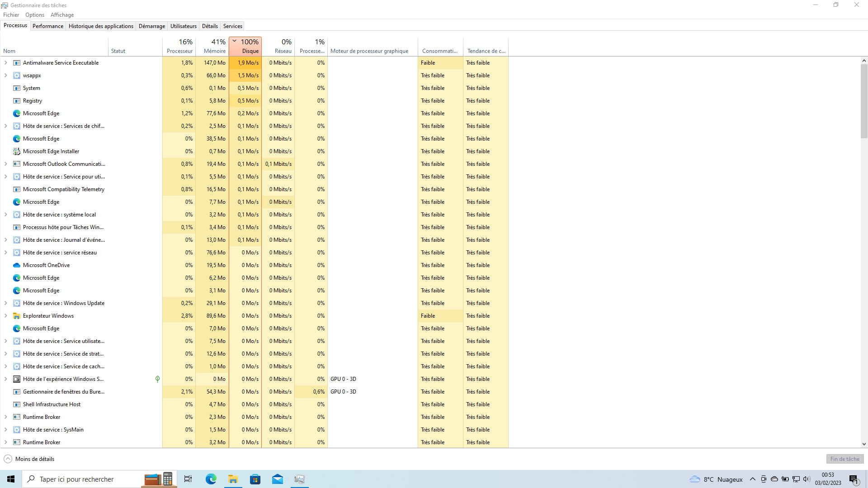The height and width of the screenshot is (488, 868).
Task: Switch to the Détails tab
Action: coord(210,26)
